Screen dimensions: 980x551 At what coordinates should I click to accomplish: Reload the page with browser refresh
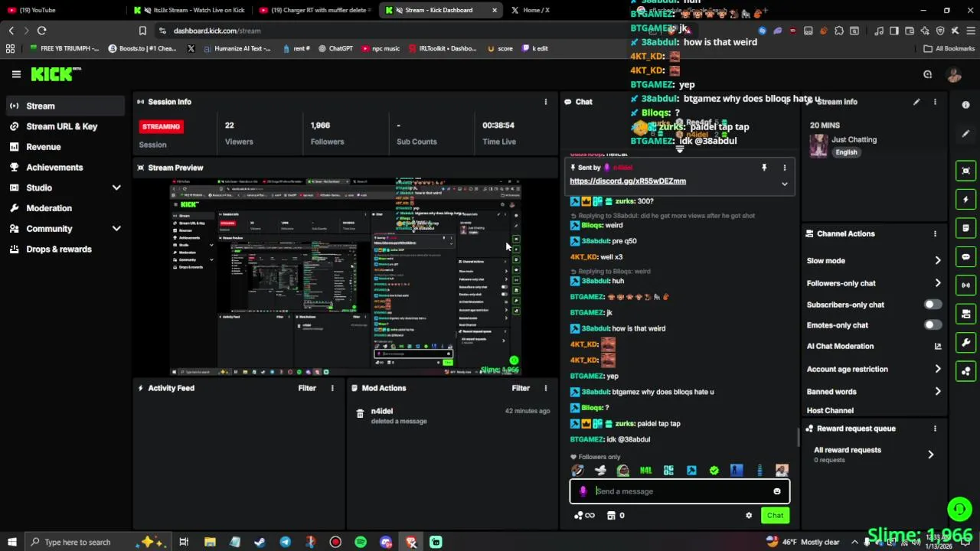pyautogui.click(x=41, y=31)
